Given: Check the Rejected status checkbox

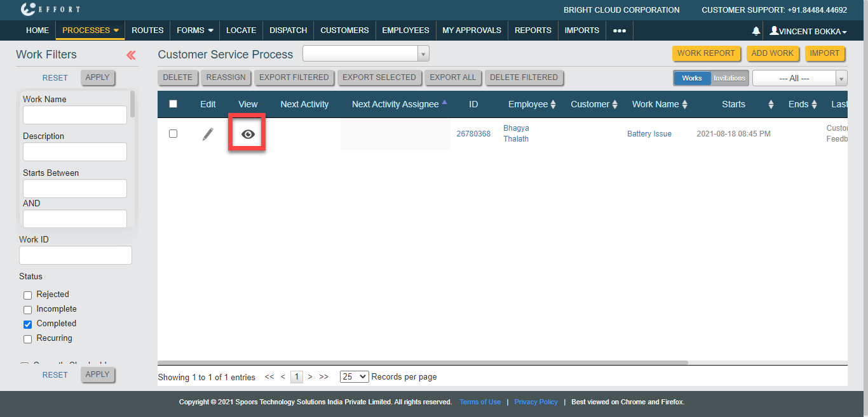Looking at the screenshot, I should [27, 295].
